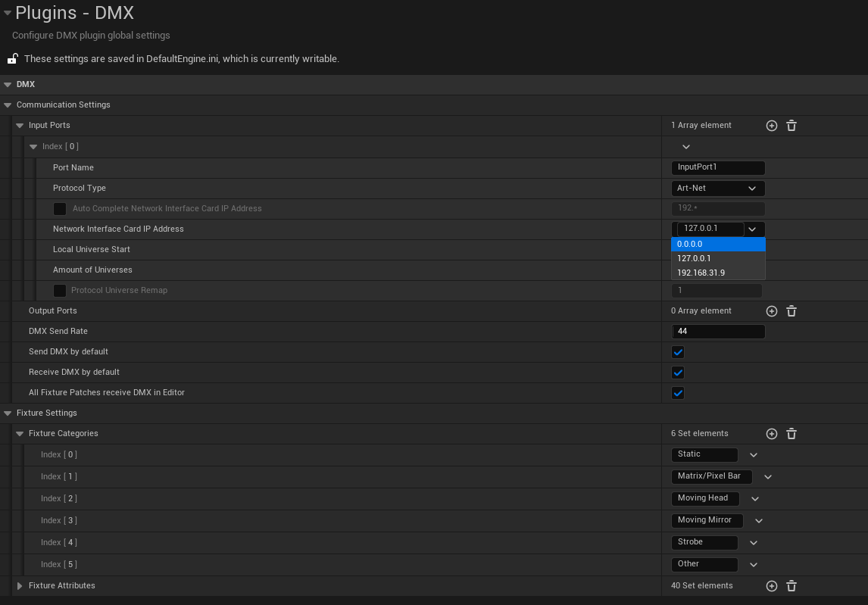The width and height of the screenshot is (868, 605).
Task: Click the 0 Array element text
Action: click(x=701, y=310)
